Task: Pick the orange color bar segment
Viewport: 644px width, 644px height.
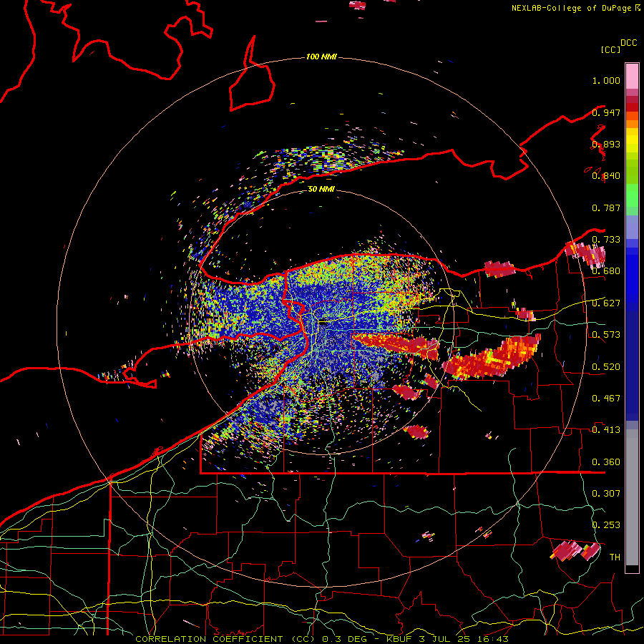Action: (x=632, y=124)
